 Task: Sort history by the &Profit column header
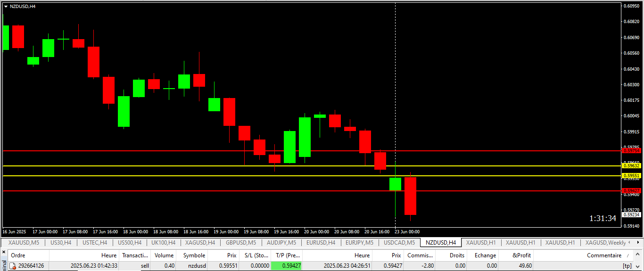click(521, 255)
